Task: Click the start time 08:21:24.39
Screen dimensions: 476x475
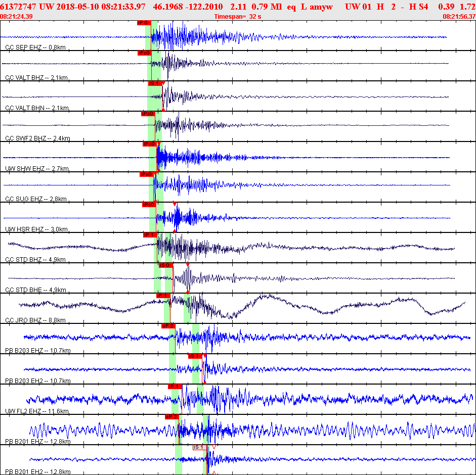Action: [x=16, y=17]
